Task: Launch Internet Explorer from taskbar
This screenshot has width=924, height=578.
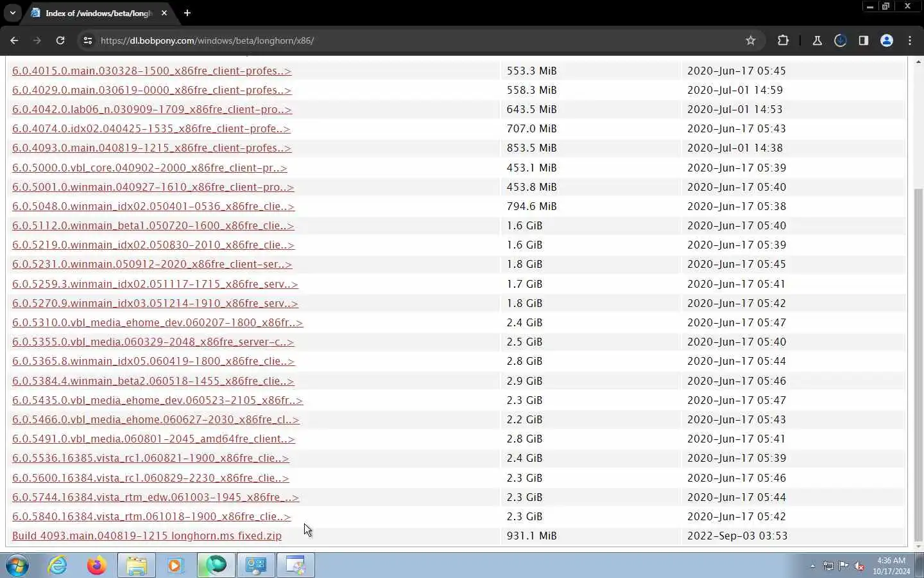Action: click(x=58, y=566)
